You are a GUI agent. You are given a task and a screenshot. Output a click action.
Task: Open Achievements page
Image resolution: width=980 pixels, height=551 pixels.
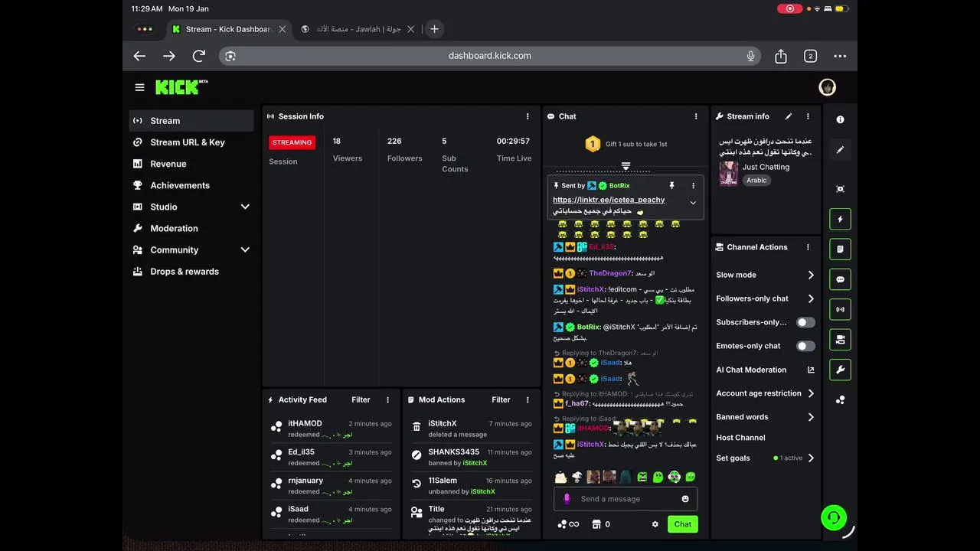point(191,185)
